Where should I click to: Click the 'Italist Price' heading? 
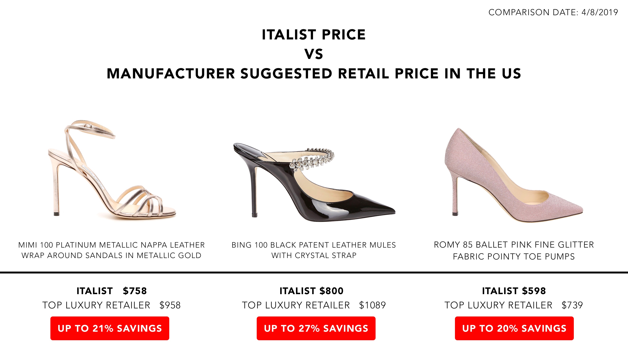point(314,34)
